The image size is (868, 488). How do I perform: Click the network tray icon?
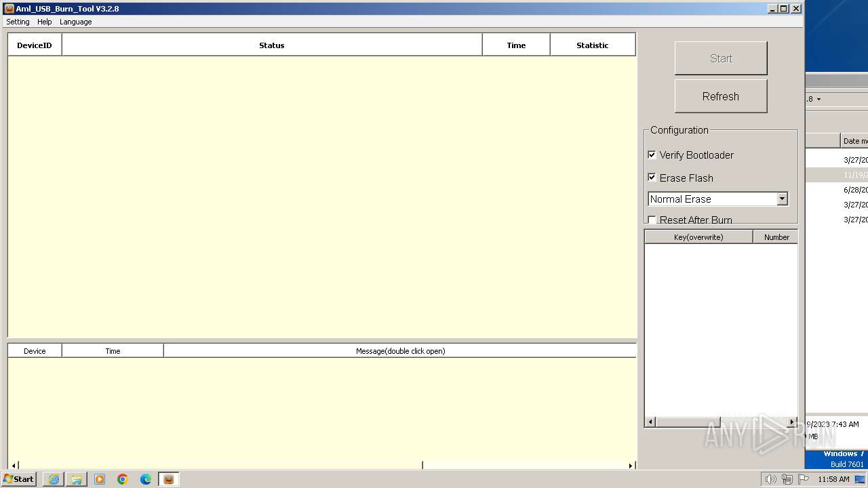pyautogui.click(x=787, y=479)
